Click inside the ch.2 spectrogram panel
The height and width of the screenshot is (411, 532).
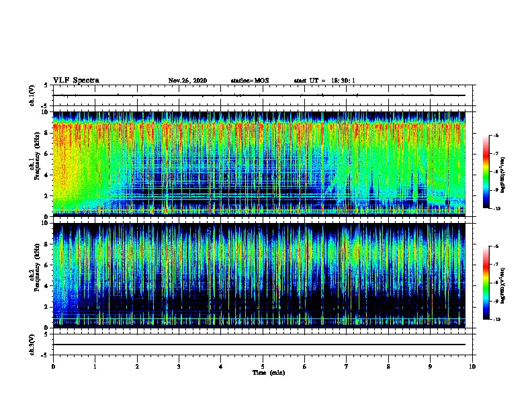259,275
